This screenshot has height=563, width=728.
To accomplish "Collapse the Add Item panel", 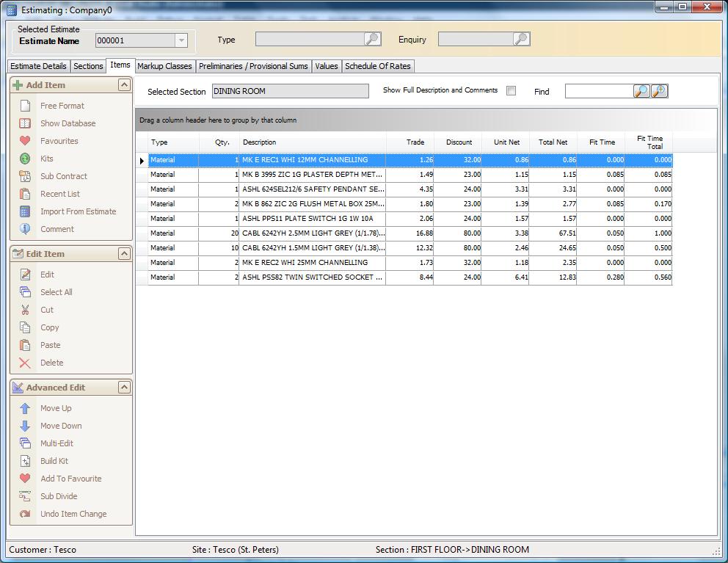I will (123, 84).
